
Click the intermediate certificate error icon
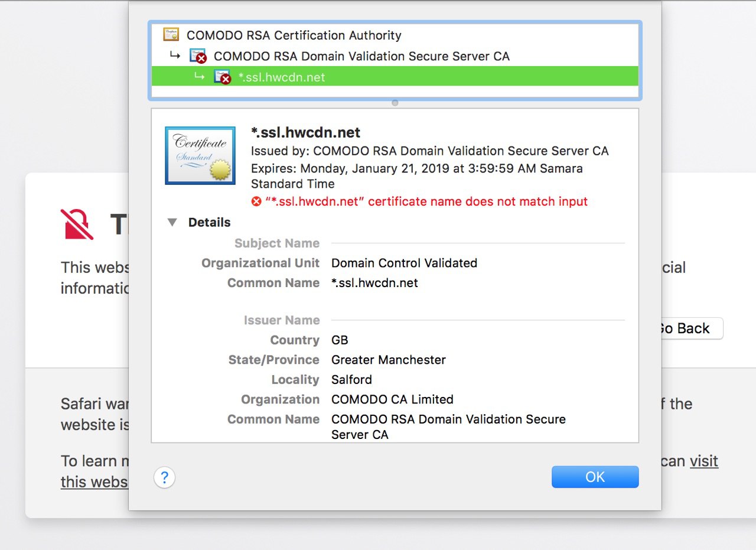point(198,56)
